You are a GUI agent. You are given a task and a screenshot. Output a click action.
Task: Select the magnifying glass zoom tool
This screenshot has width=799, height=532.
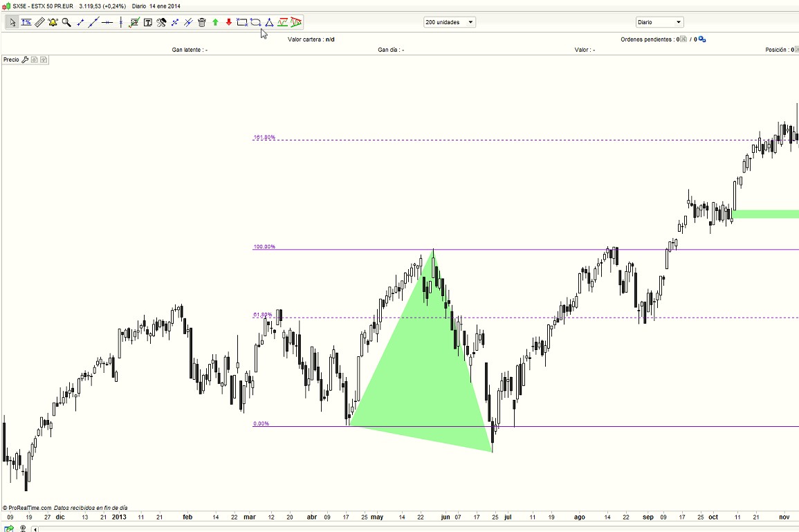coord(66,22)
